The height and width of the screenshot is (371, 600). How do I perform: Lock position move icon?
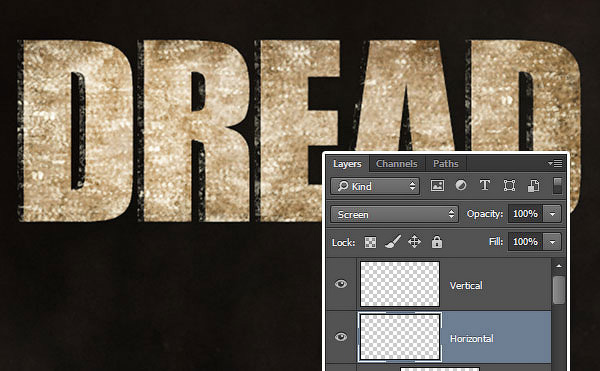point(414,242)
